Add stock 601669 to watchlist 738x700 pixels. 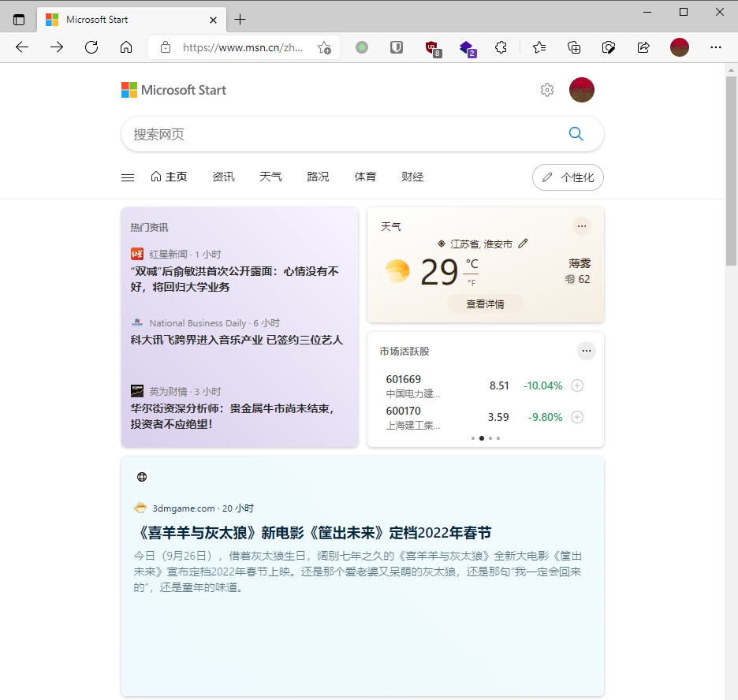[x=577, y=385]
